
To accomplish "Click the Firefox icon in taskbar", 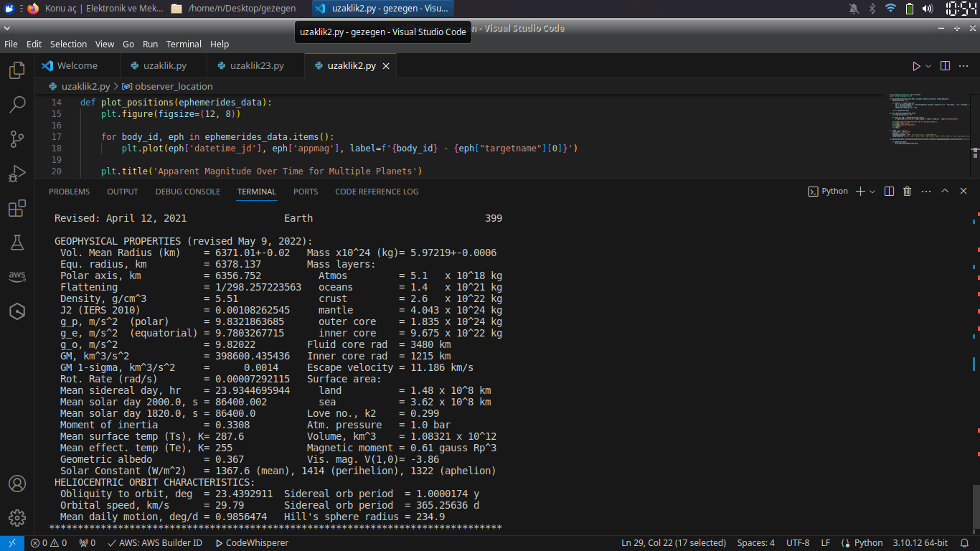I will click(33, 9).
